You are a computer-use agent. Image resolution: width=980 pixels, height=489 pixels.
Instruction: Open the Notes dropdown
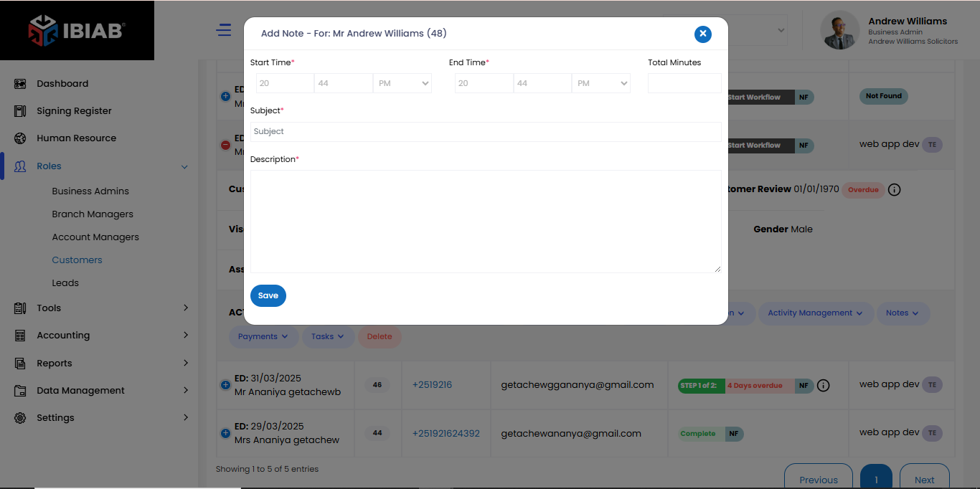point(903,313)
